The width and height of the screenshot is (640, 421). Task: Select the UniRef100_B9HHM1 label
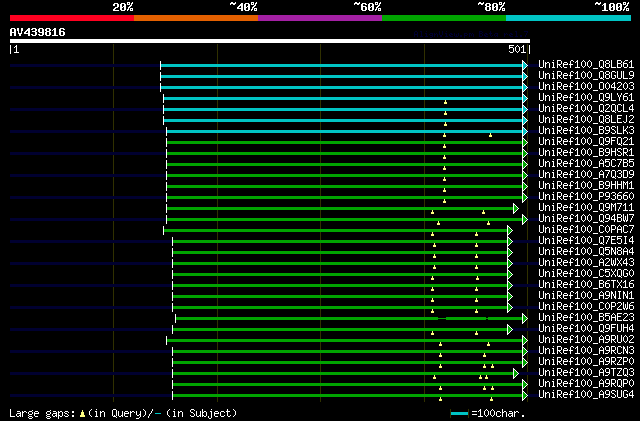[586, 185]
